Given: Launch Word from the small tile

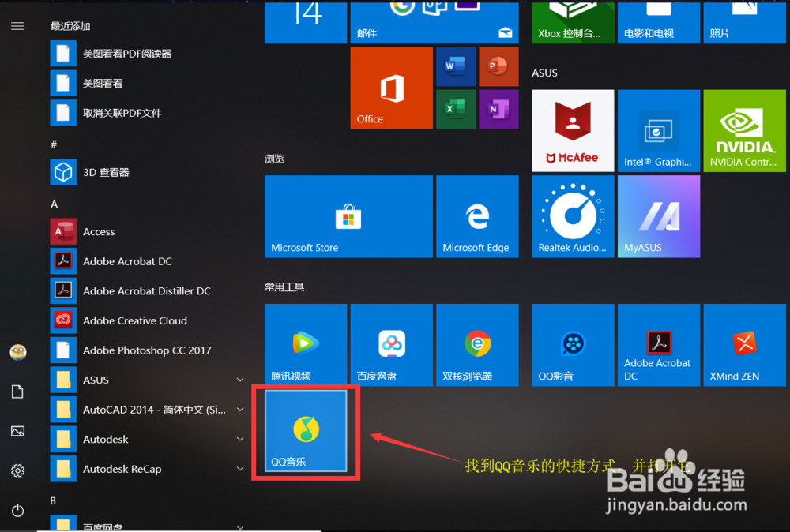Looking at the screenshot, I should (456, 66).
